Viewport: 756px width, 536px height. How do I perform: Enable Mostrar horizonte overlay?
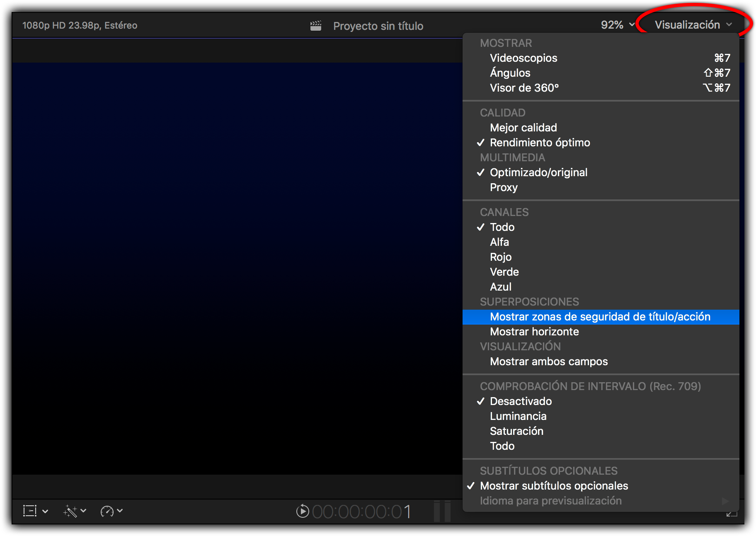[x=534, y=332]
